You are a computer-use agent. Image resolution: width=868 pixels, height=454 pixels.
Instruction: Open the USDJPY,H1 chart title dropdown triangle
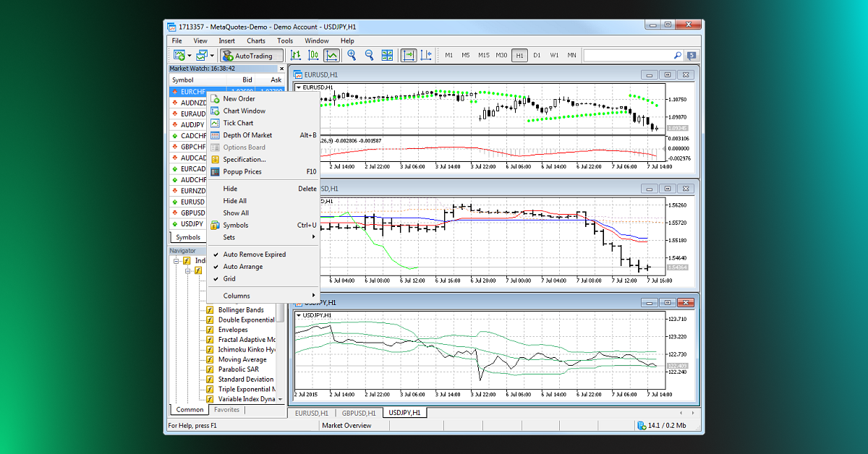pos(299,315)
